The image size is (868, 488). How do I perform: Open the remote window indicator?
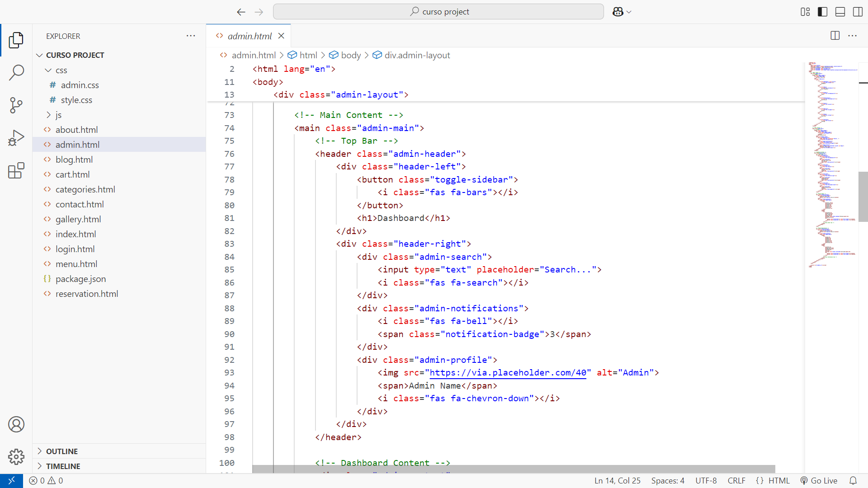pyautogui.click(x=12, y=481)
